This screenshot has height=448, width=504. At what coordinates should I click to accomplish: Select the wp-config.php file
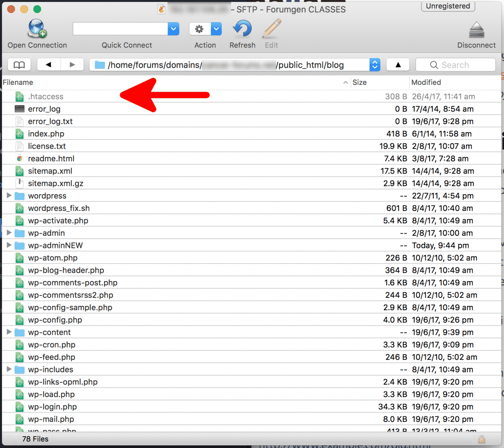click(x=55, y=320)
